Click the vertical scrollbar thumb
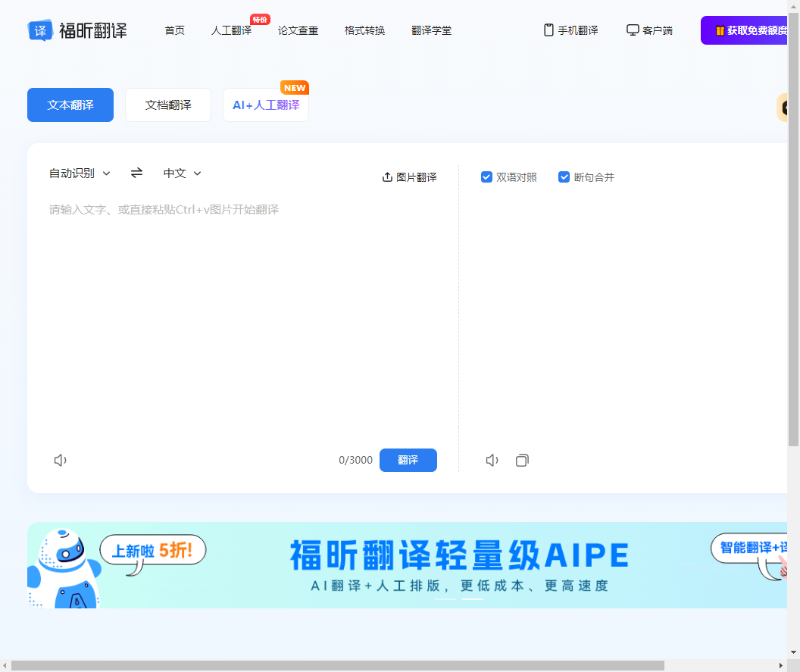 coord(793,230)
